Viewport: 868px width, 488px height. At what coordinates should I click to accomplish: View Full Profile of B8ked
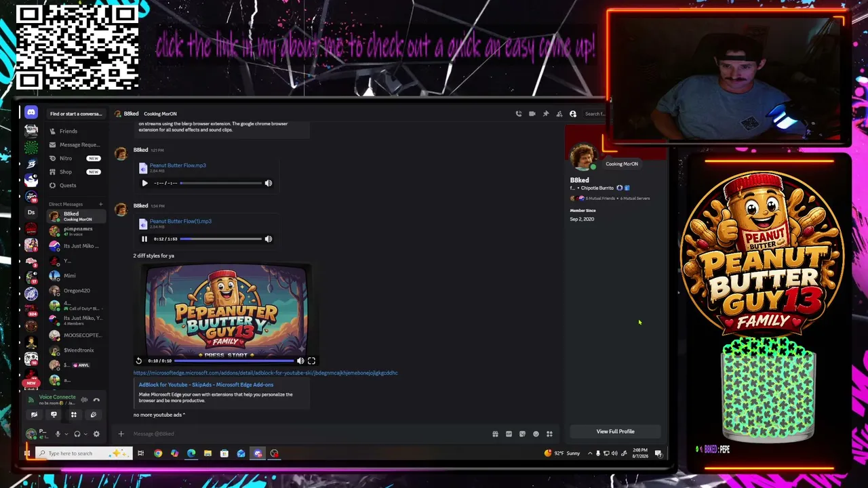[616, 432]
